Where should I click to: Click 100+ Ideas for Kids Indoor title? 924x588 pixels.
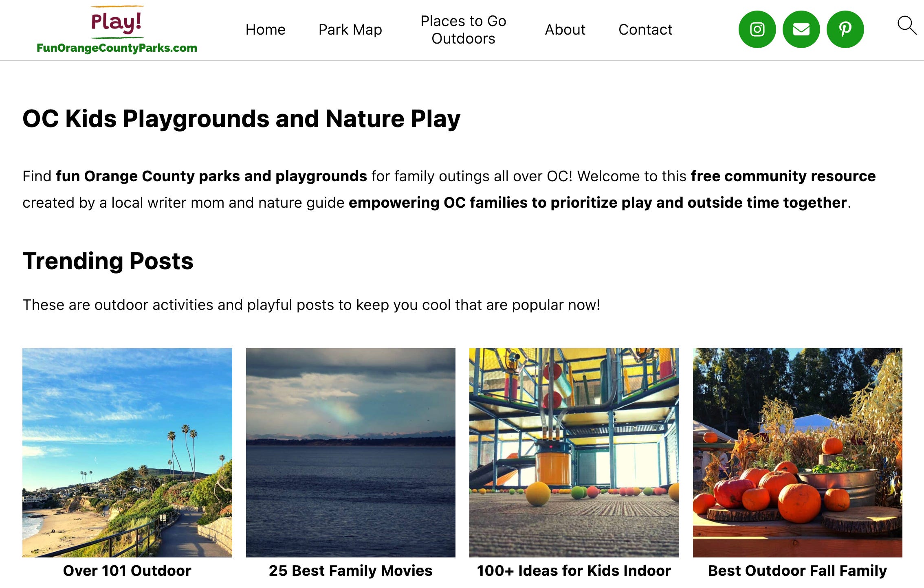click(574, 570)
